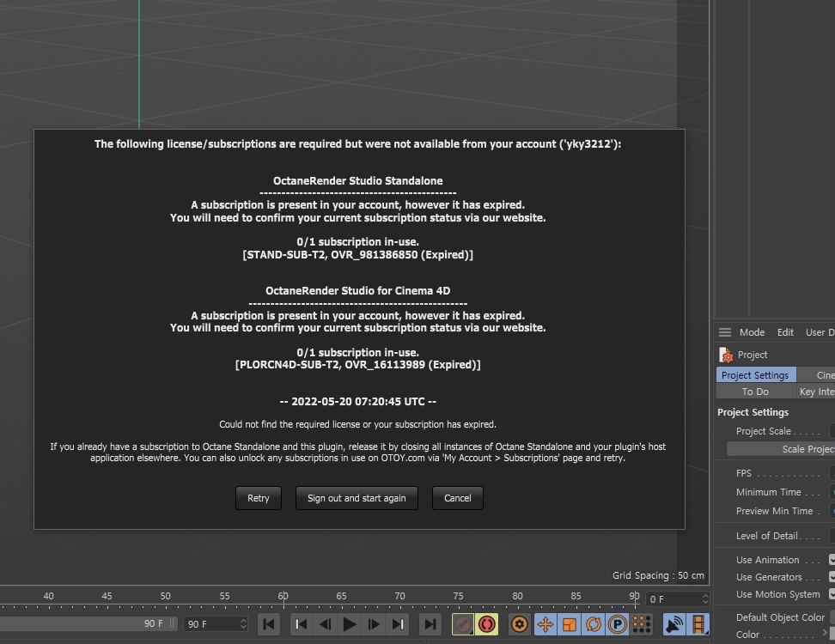Image resolution: width=835 pixels, height=644 pixels.
Task: Click the Grid Spacing : 50 cm text
Action: tap(658, 575)
